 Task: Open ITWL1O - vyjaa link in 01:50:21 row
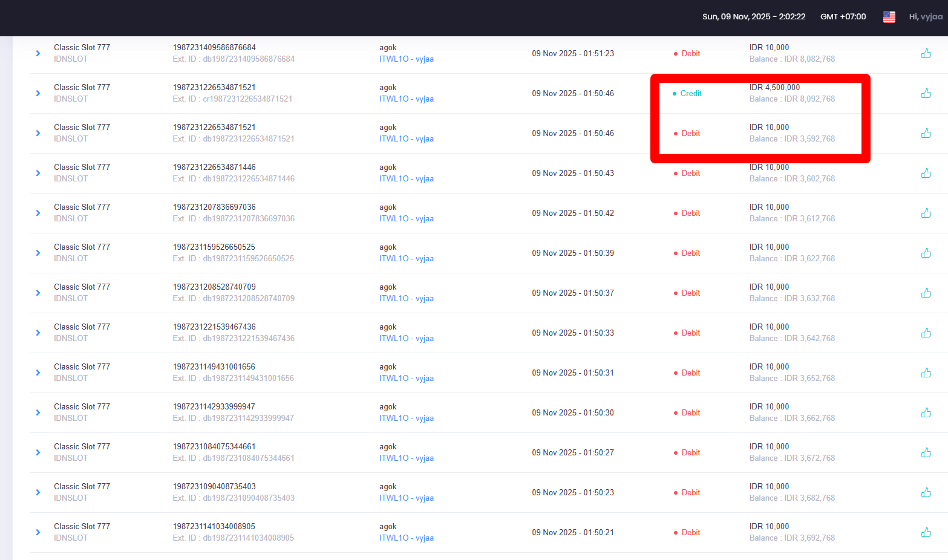(x=407, y=538)
